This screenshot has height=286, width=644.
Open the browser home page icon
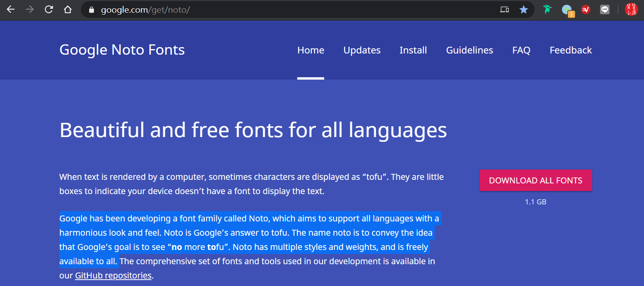click(68, 10)
